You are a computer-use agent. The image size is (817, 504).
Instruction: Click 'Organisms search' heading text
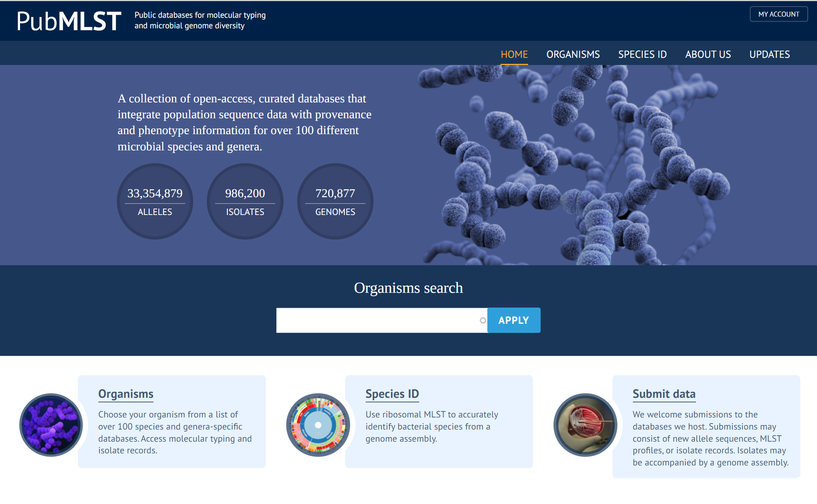pyautogui.click(x=408, y=288)
